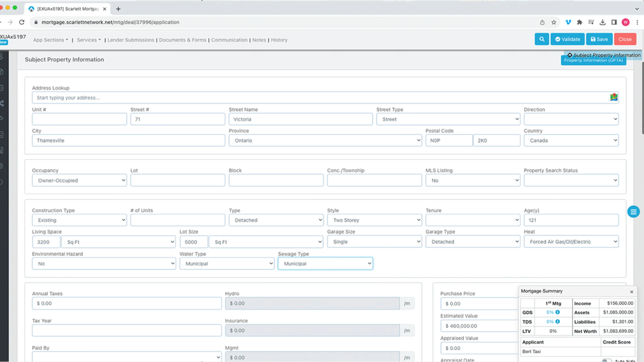Screen dimensions: 644x362
Task: Open the Heat type dropdown
Action: 571,242
